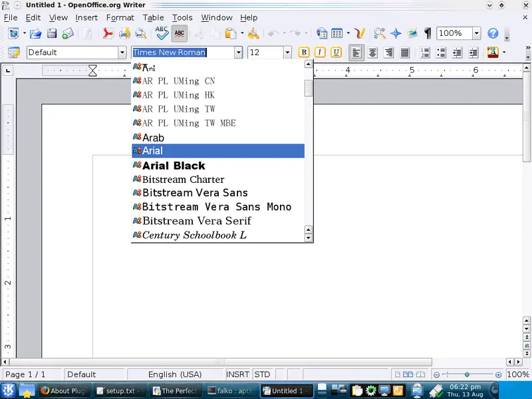Align text right

coord(388,53)
